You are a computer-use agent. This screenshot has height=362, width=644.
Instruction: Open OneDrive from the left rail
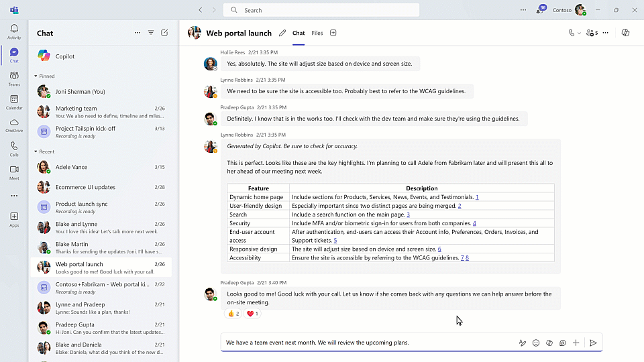pos(14,125)
